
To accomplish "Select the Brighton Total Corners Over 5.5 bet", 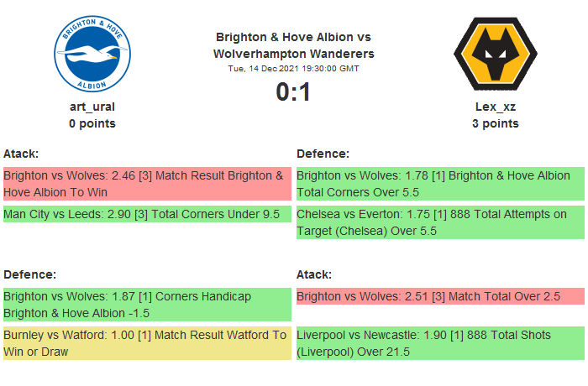I will 440,184.
